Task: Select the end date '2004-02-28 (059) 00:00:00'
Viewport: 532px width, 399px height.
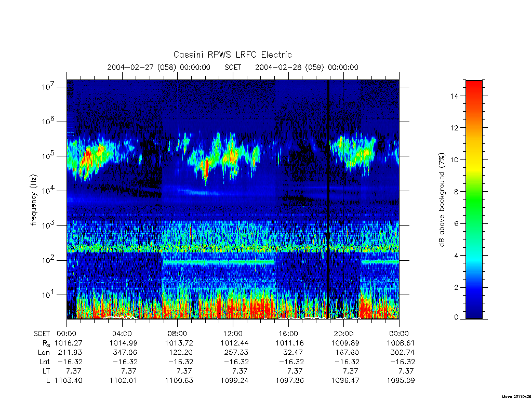Action: click(307, 67)
